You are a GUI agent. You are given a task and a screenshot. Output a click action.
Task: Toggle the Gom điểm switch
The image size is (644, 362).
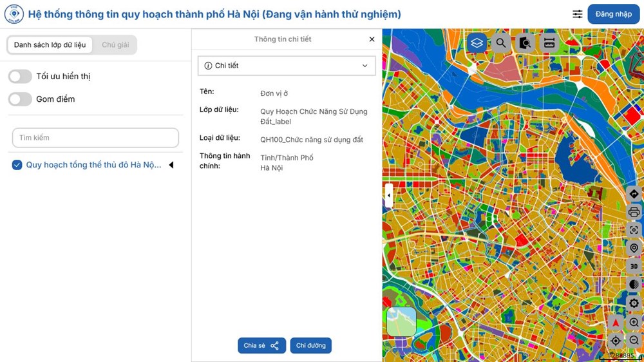click(20, 99)
